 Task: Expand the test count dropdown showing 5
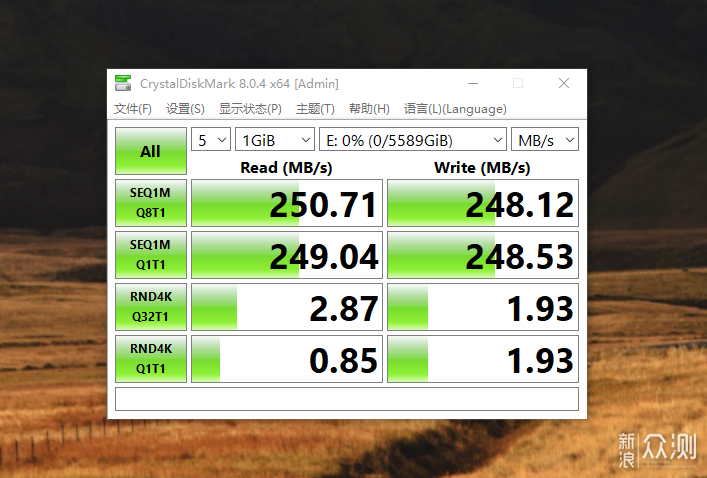211,139
